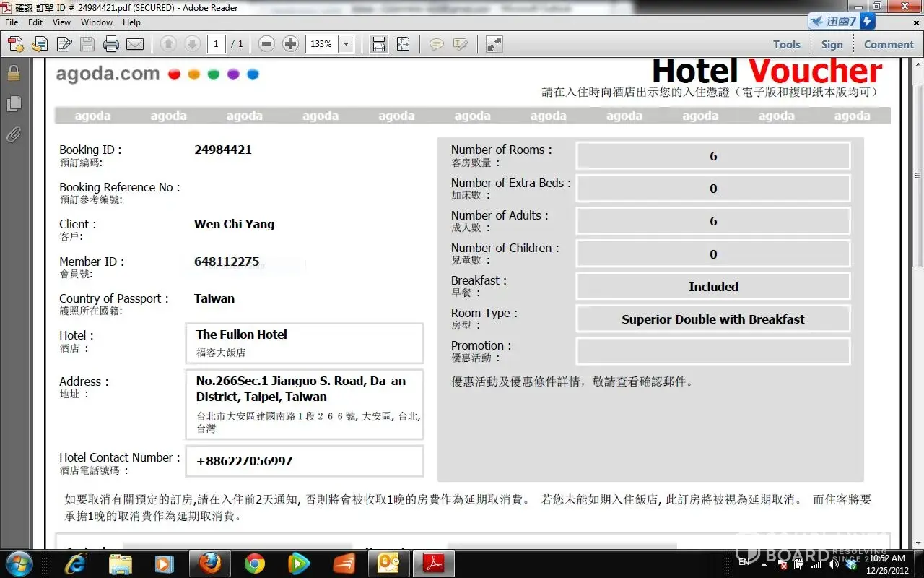Open the View menu
The width and height of the screenshot is (924, 578).
point(62,22)
